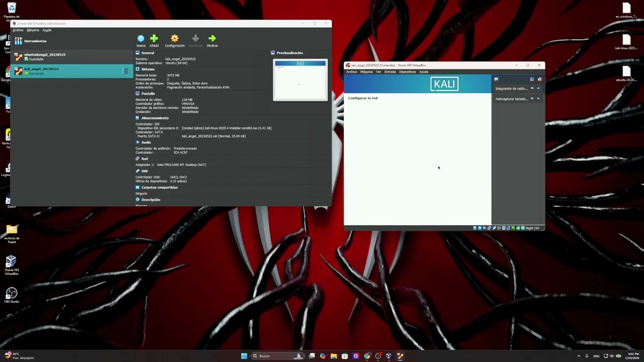This screenshot has width=644, height=362.
Task: Expand the Autocapturar teclado notification
Action: coord(512,99)
